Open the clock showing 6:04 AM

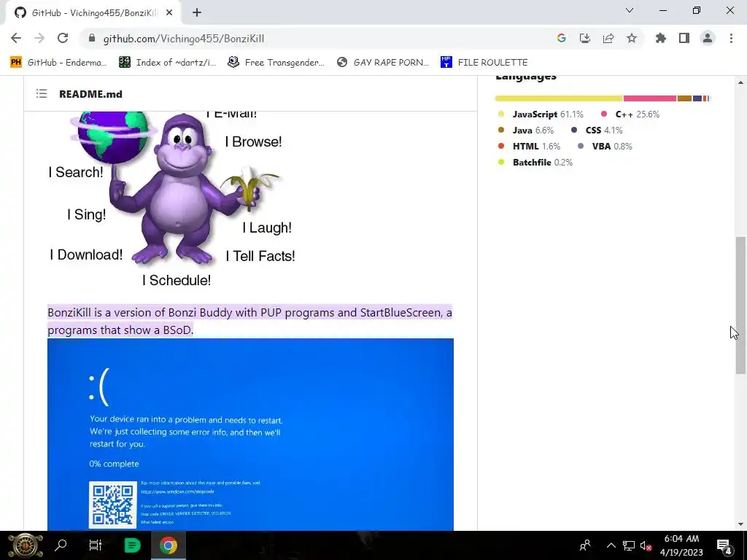click(x=682, y=545)
